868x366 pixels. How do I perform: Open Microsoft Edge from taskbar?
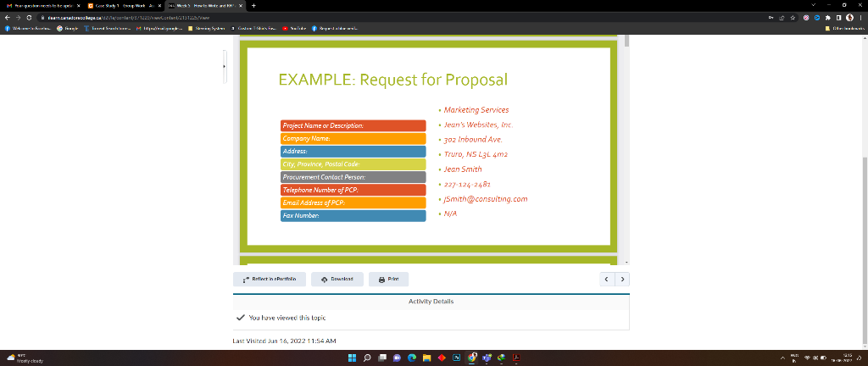tap(412, 358)
